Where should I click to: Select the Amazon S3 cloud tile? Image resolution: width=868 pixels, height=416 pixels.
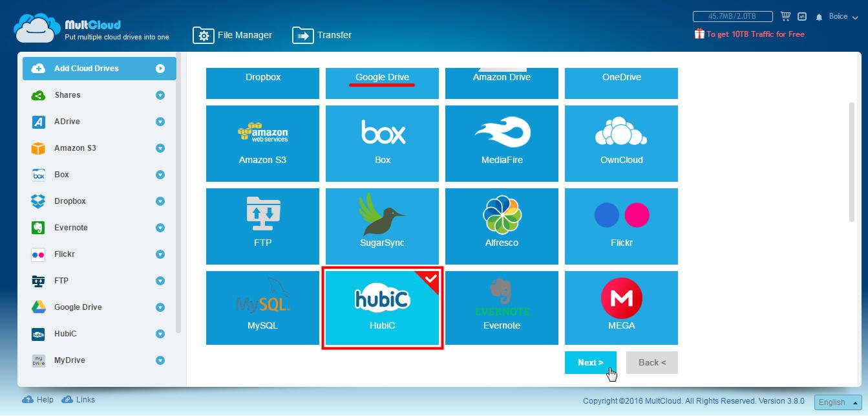click(262, 144)
